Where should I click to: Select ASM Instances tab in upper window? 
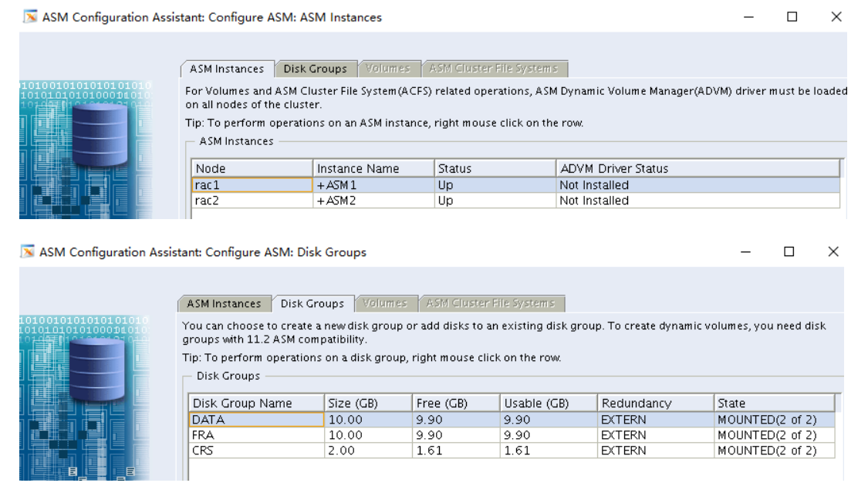click(227, 69)
